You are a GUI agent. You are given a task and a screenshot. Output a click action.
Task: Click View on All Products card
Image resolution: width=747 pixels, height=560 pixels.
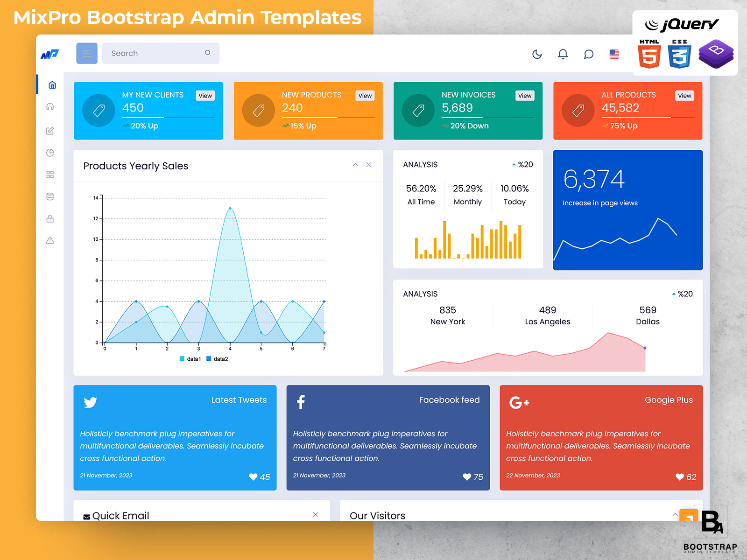point(684,96)
